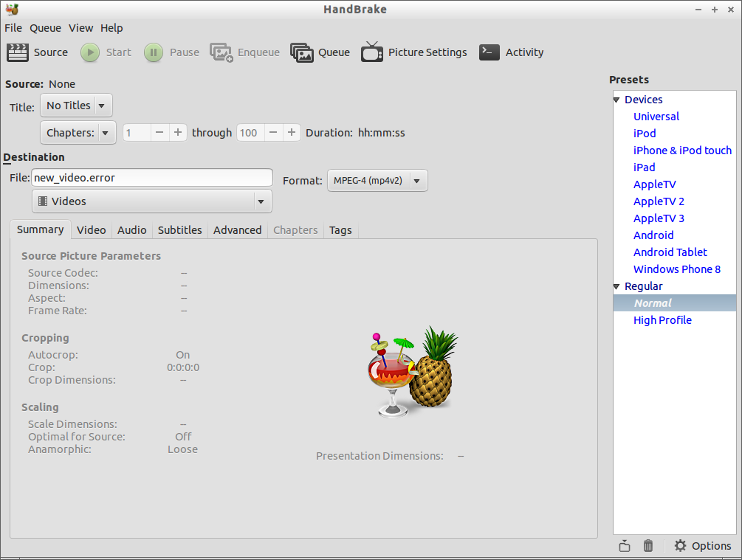This screenshot has height=560, width=742.
Task: Select the Android Tablet preset
Action: (670, 252)
